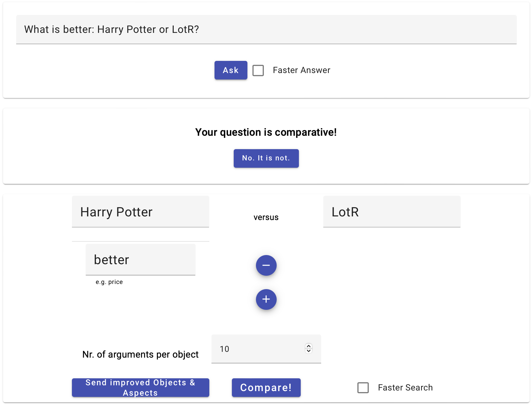Hit the Compare! button
Image resolution: width=532 pixels, height=406 pixels.
coord(266,388)
